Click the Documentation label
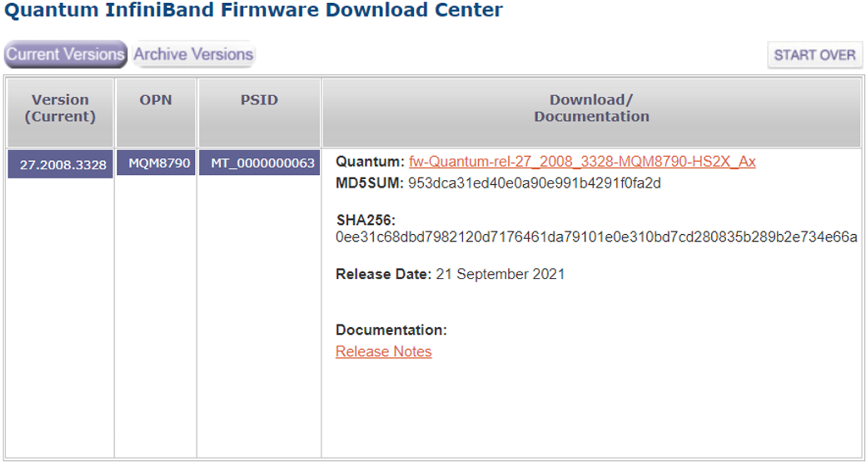This screenshot has height=464, width=868. click(x=391, y=330)
